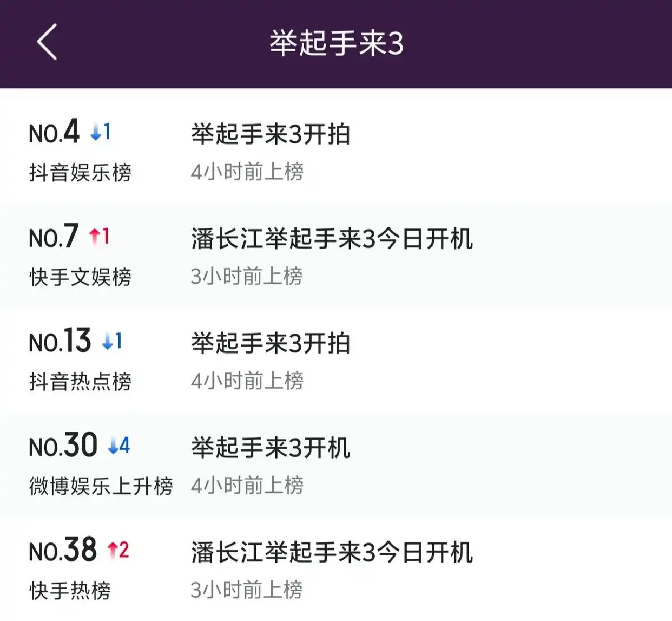The width and height of the screenshot is (672, 621).
Task: Select the 快手热榜 chart label
Action: coord(70,591)
